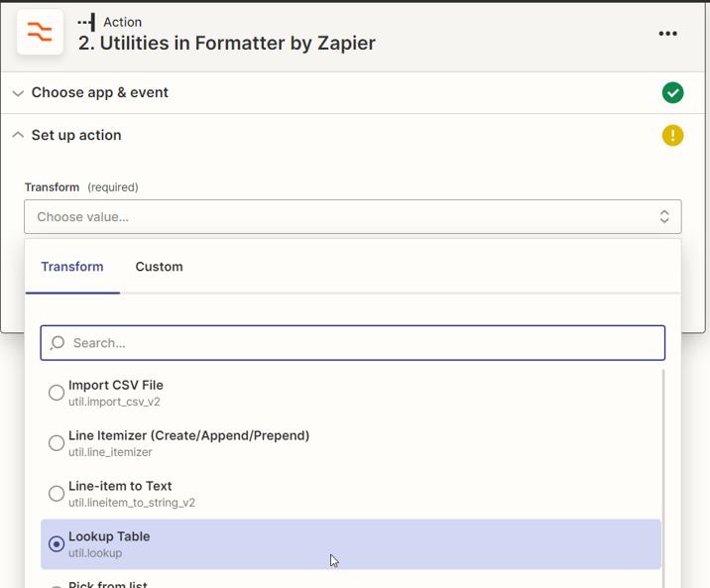The width and height of the screenshot is (710, 588).
Task: Switch to the Transform tab
Action: (x=72, y=267)
